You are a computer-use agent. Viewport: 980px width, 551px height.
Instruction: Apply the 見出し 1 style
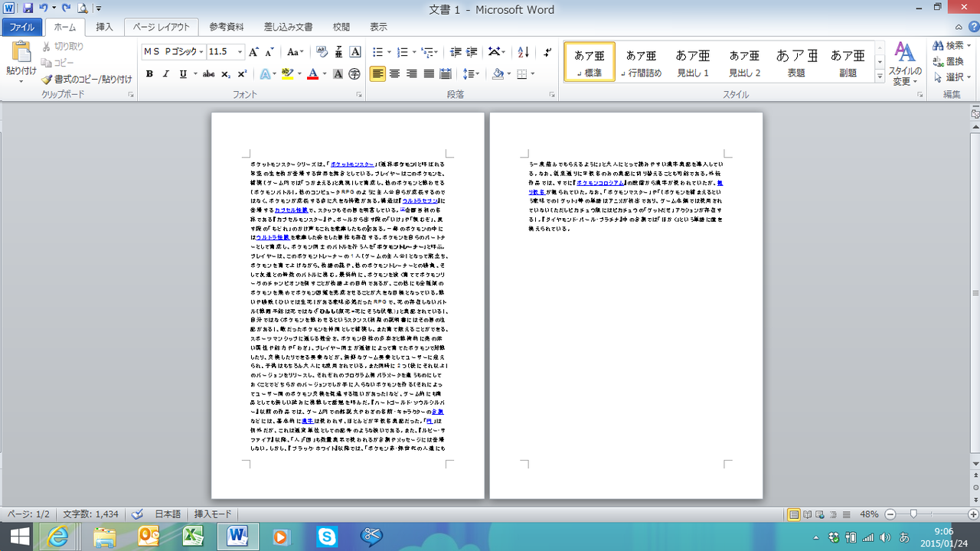[693, 62]
